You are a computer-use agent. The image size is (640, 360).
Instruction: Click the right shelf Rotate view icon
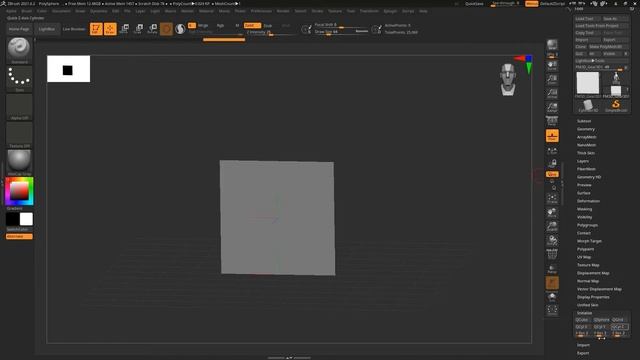(552, 240)
